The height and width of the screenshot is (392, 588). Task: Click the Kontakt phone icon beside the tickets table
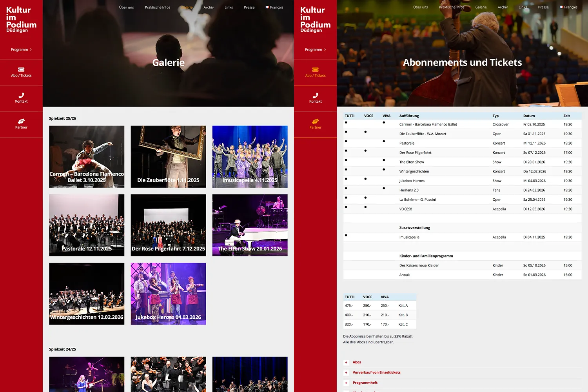click(x=315, y=95)
